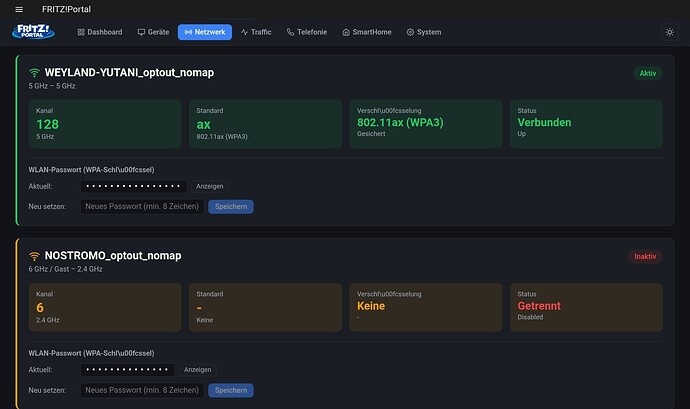Click the '5 GHz – 5 GHz' subtitle

click(x=52, y=86)
